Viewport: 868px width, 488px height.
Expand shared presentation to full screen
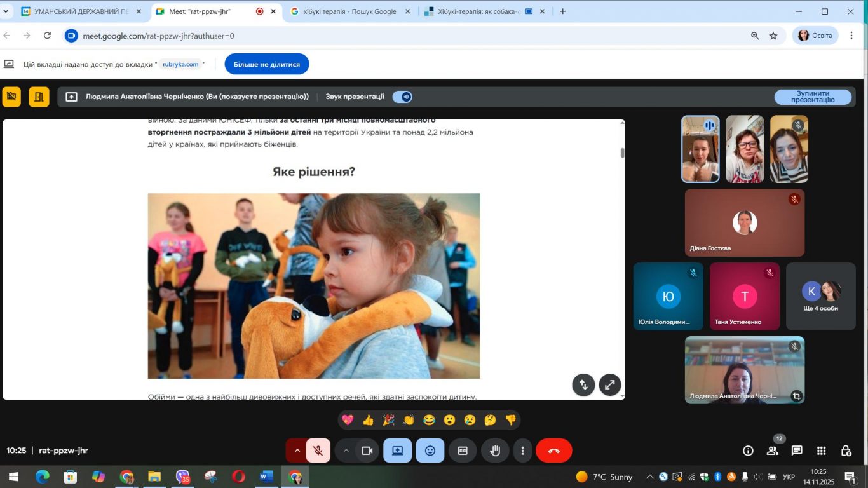coord(610,384)
